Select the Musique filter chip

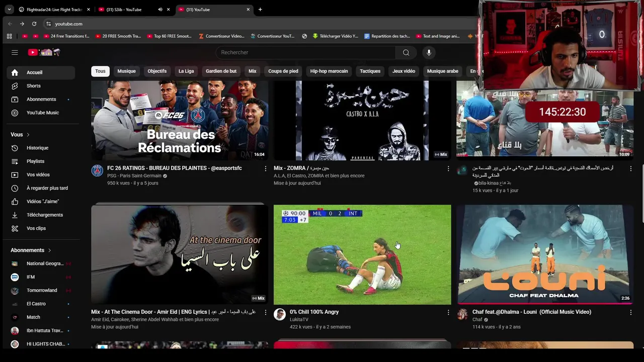[126, 71]
